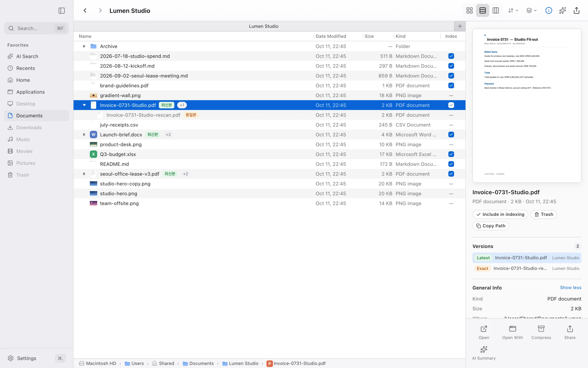Viewport: 588px width, 368px height.
Task: Click the Copy Path button
Action: 490,226
